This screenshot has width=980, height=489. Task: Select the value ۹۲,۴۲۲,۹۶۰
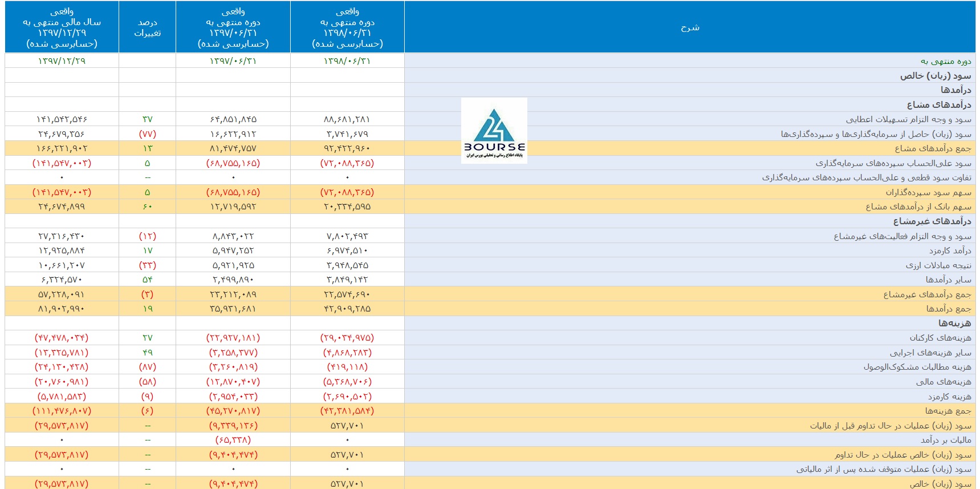(347, 148)
